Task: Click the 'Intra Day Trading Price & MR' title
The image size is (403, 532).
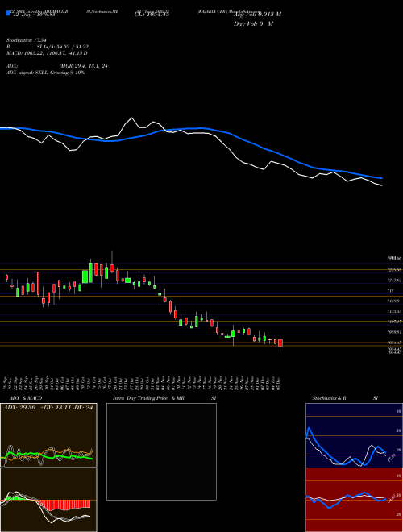Action: click(x=149, y=398)
